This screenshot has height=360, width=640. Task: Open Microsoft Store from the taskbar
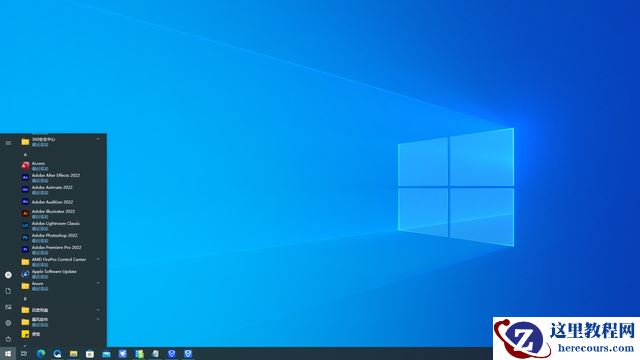click(x=90, y=353)
